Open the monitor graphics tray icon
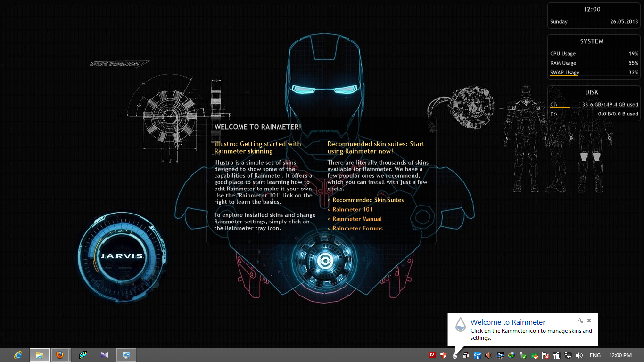Image resolution: width=644 pixels, height=362 pixels. pyautogui.click(x=500, y=355)
